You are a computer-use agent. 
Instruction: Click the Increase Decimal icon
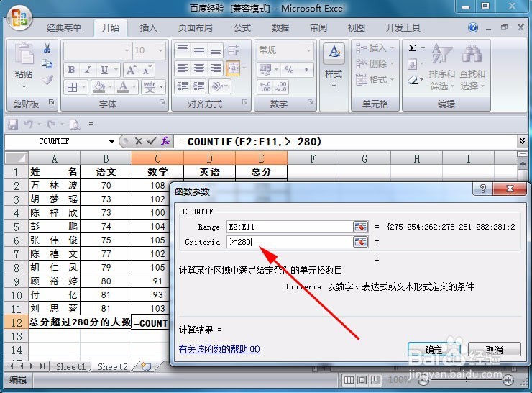[x=265, y=87]
